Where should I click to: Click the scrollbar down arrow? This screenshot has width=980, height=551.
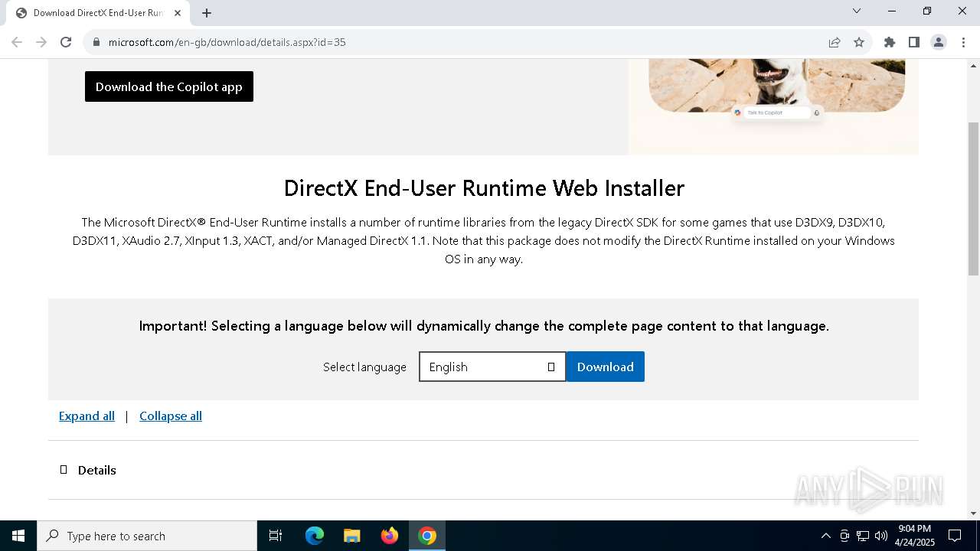(x=974, y=514)
